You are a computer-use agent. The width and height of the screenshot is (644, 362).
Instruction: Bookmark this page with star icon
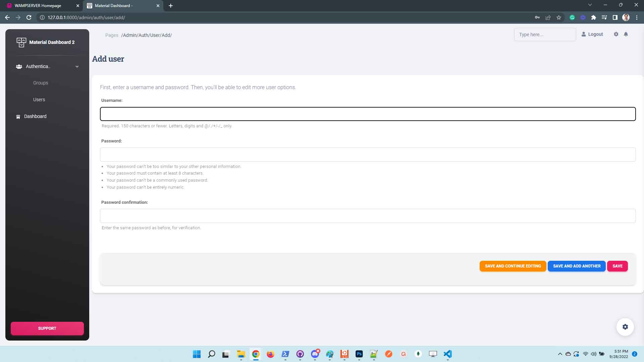pyautogui.click(x=559, y=17)
